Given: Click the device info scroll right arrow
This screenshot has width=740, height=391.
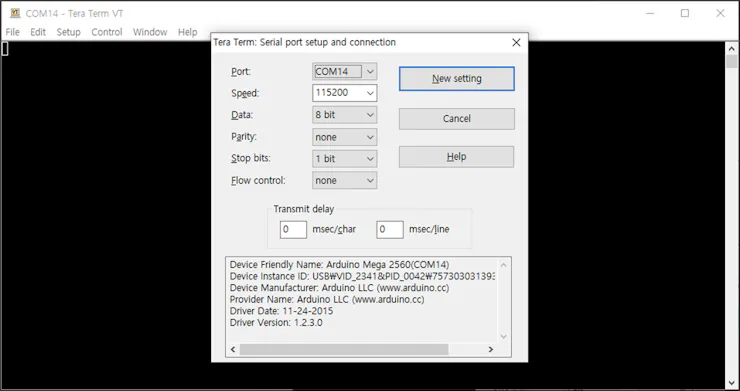Looking at the screenshot, I should (x=491, y=349).
